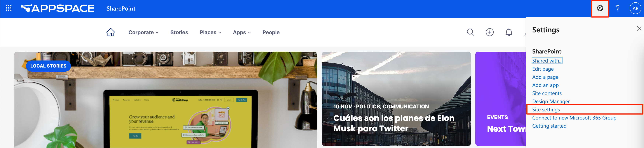Open the help question mark icon
This screenshot has width=644, height=148.
pos(617,8)
